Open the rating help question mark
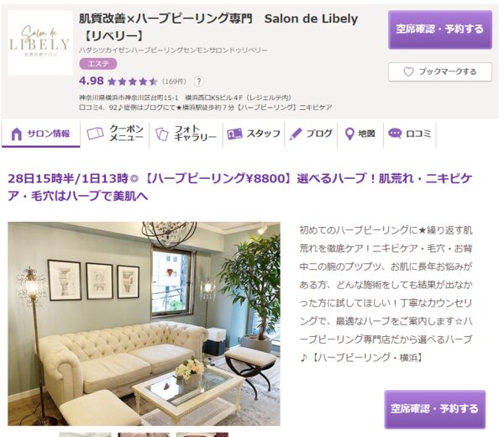 click(199, 82)
